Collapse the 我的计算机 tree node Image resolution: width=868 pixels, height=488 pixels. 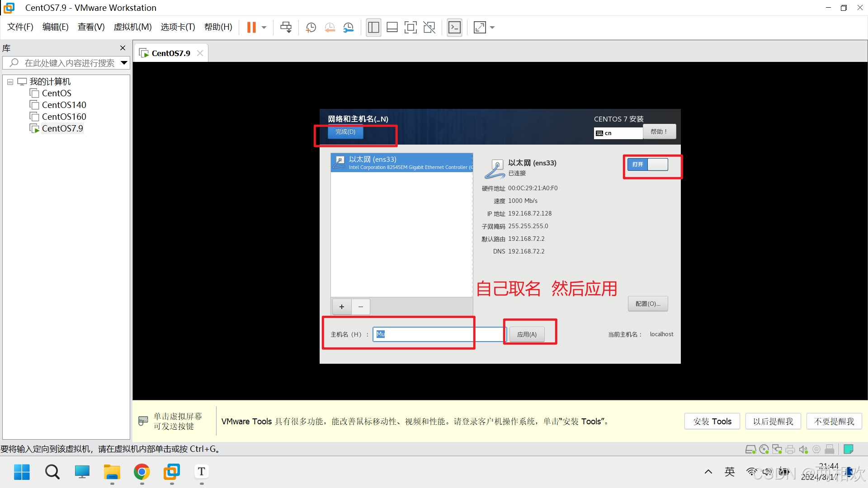click(x=10, y=82)
